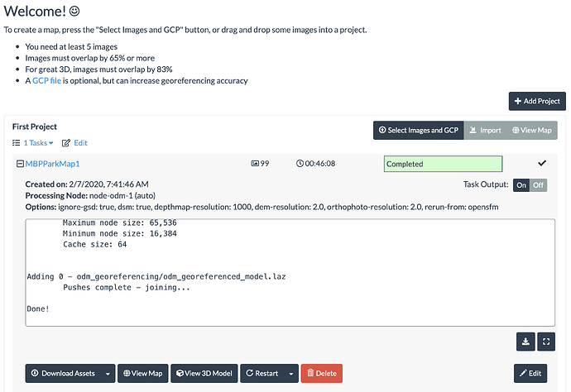The height and width of the screenshot is (392, 571).
Task: Click the green Completed progress bar
Action: click(443, 164)
